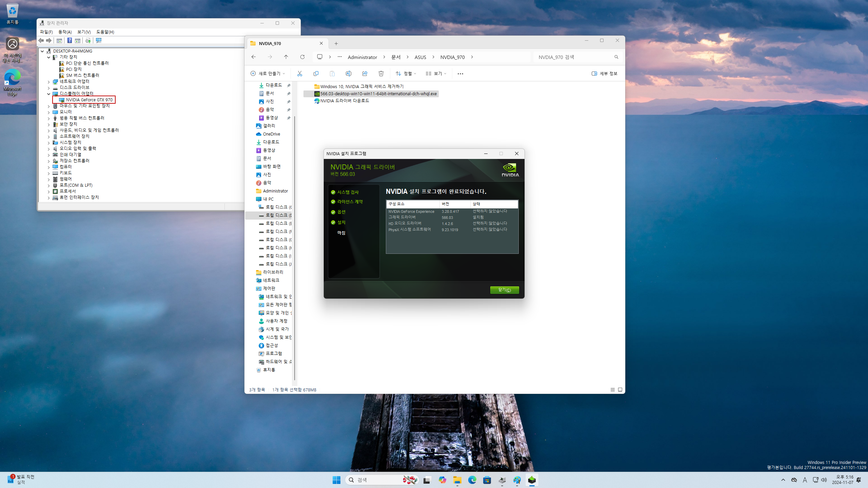Switch to details list view in status bar
868x488 pixels.
click(612, 390)
